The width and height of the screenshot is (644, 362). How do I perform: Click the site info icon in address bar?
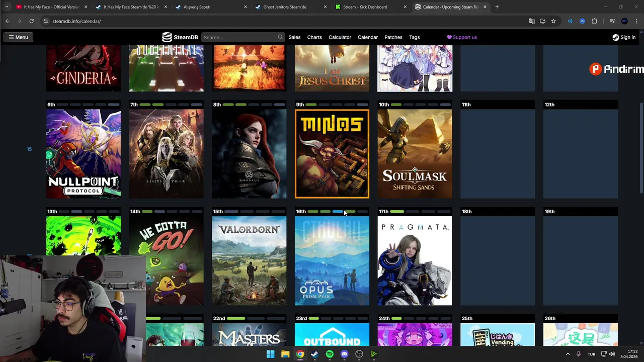(x=46, y=21)
